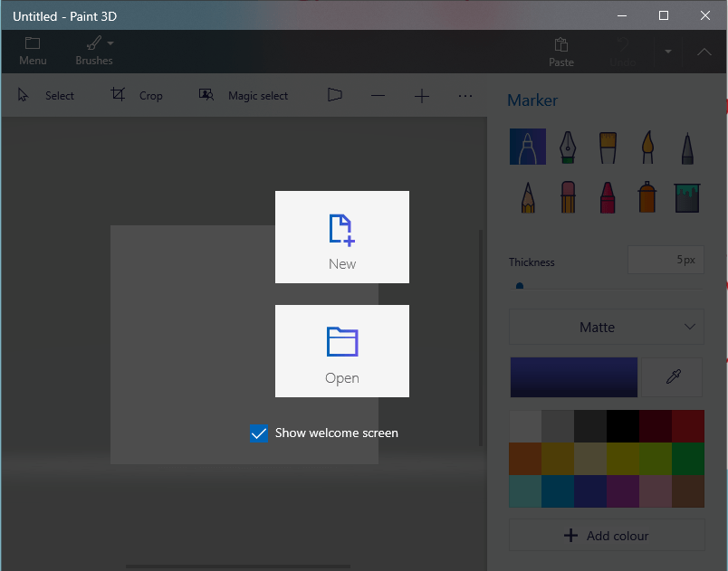This screenshot has width=728, height=571.
Task: Select the Calligraphy pen brush
Action: tap(568, 147)
